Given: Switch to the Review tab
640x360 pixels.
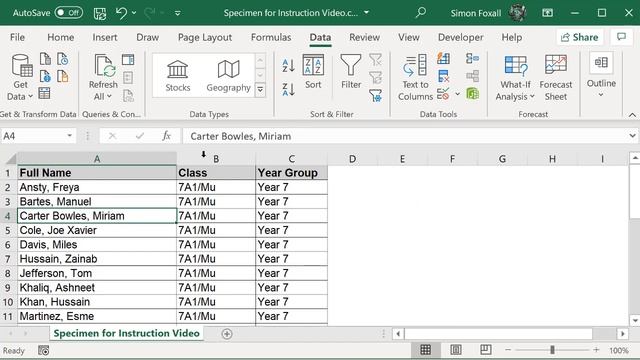Looking at the screenshot, I should [x=364, y=38].
